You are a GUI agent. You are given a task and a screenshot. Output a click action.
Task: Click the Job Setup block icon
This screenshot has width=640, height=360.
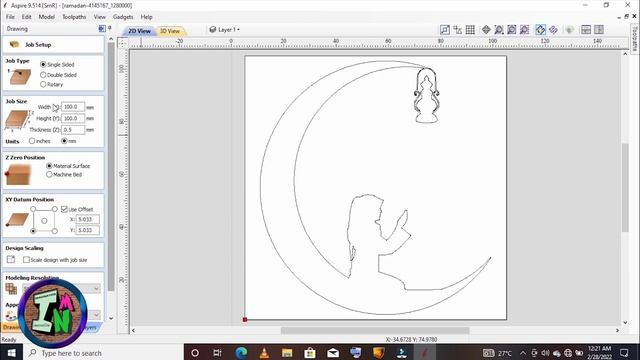[14, 44]
